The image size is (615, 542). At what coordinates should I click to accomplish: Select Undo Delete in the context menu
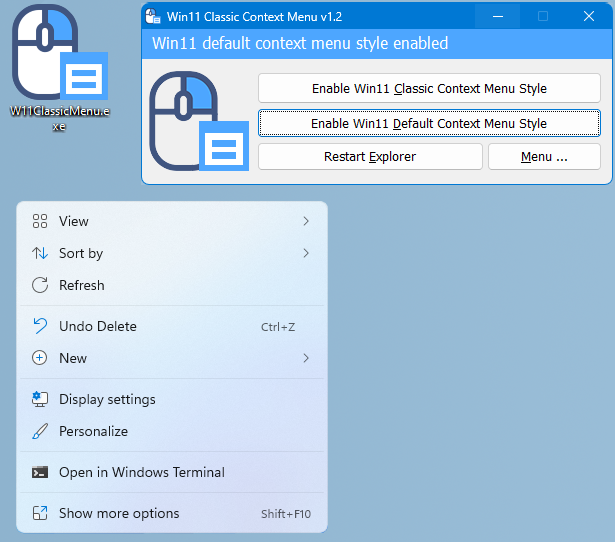(x=172, y=326)
